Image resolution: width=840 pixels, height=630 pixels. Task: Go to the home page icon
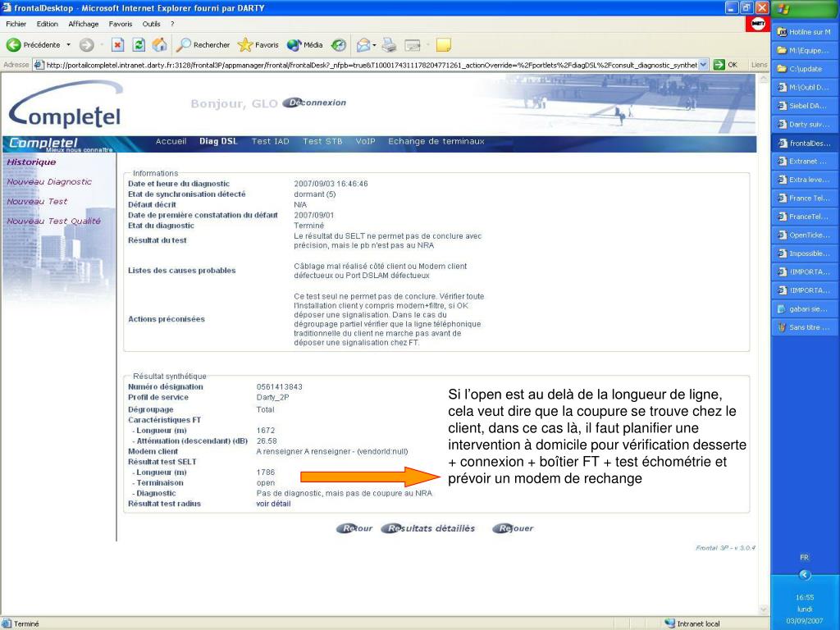[x=159, y=45]
